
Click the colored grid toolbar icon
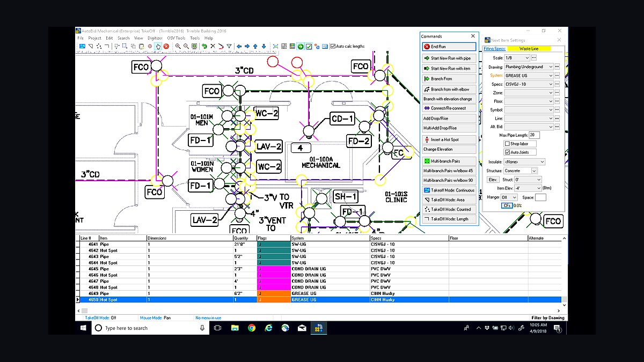pos(292,46)
